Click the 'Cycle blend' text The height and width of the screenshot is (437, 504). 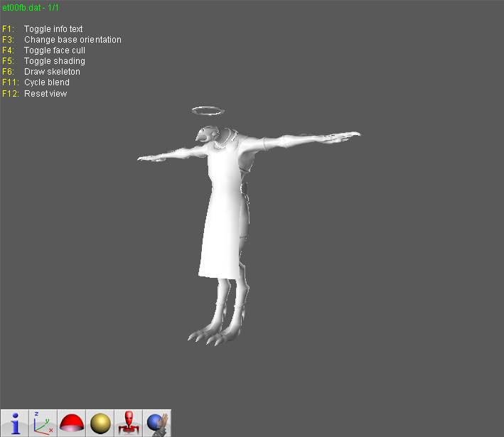tap(47, 82)
